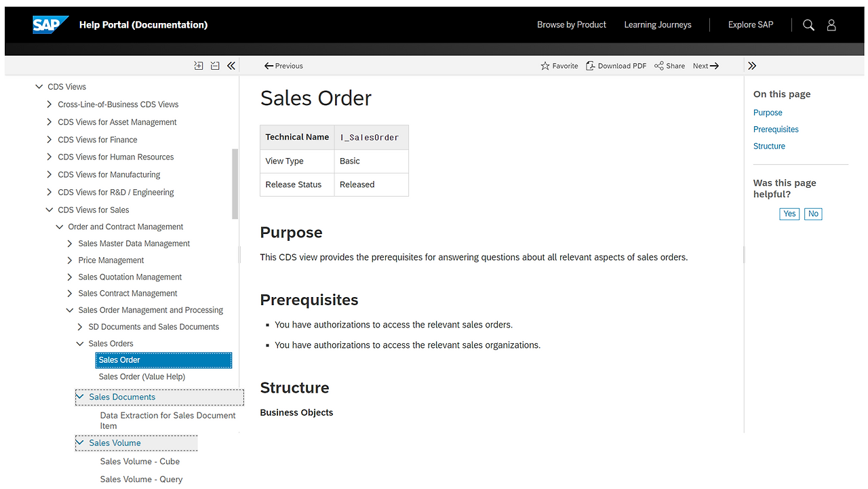
Task: Expand Price Management node
Action: (70, 260)
